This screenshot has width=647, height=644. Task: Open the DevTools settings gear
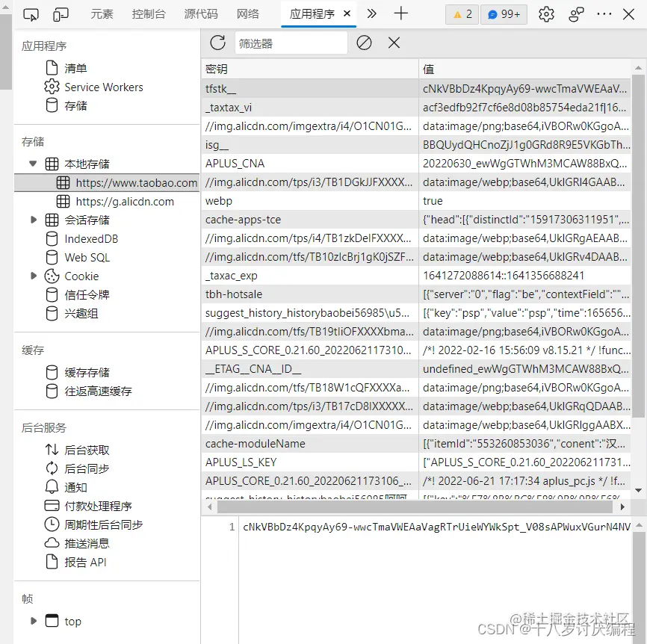click(547, 13)
